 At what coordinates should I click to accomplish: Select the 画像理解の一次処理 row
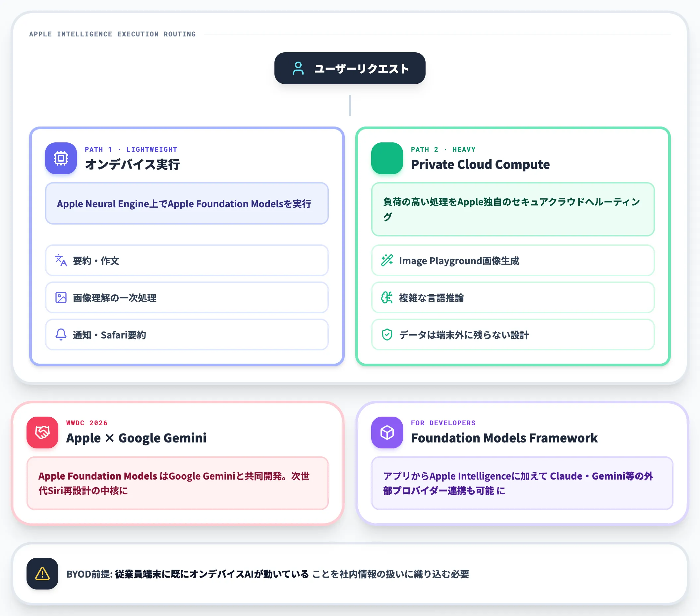tap(187, 297)
